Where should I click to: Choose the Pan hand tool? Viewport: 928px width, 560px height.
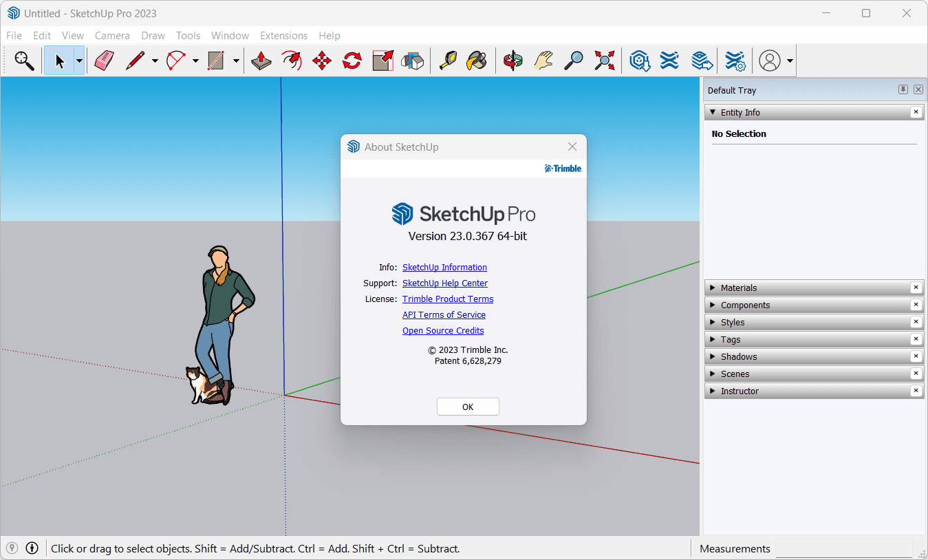pyautogui.click(x=543, y=61)
